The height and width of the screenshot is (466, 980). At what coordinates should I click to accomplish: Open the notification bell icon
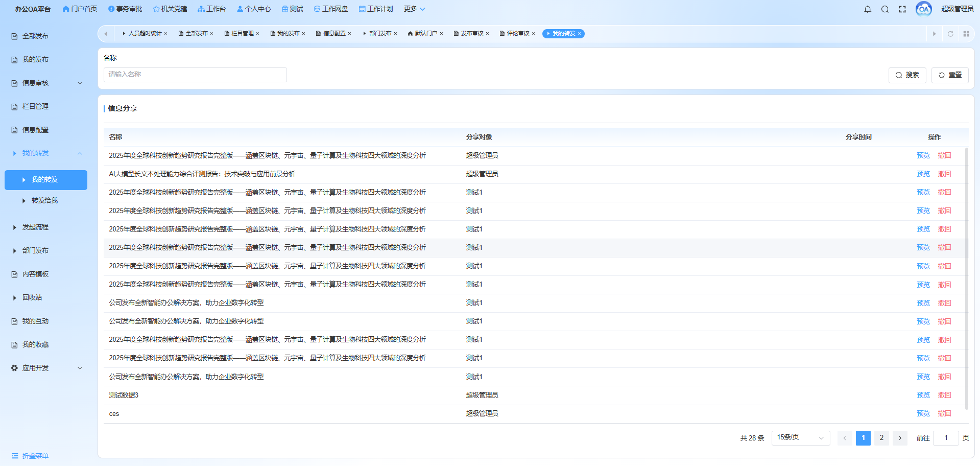click(868, 9)
